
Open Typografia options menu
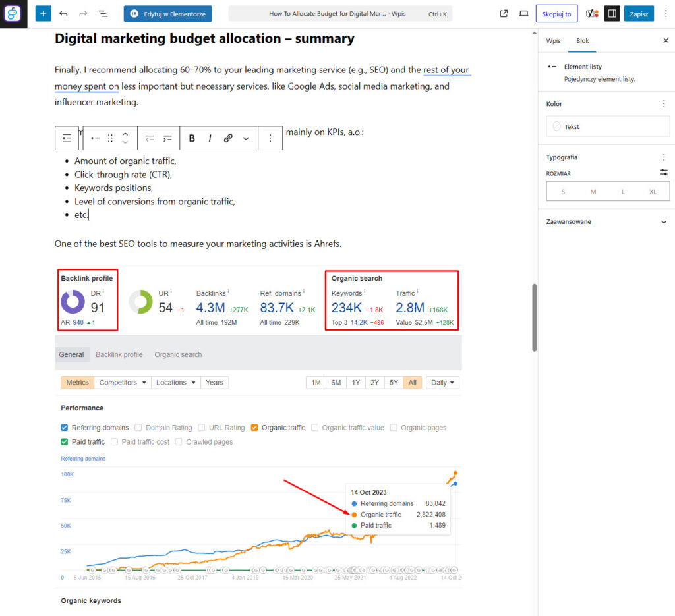[664, 157]
